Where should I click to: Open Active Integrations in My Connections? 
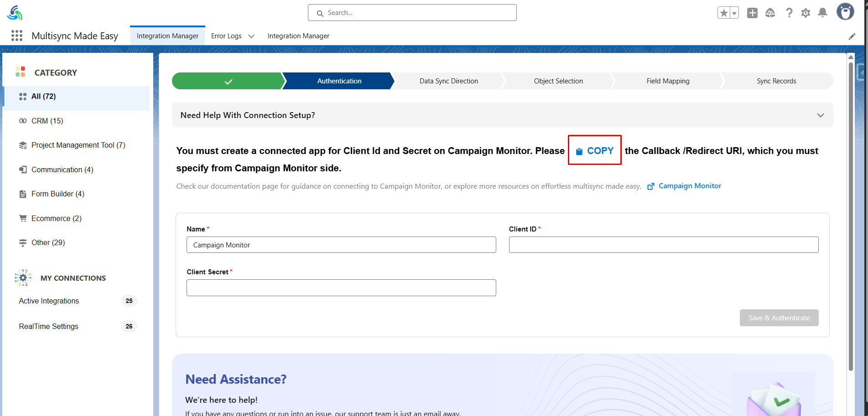pos(49,301)
